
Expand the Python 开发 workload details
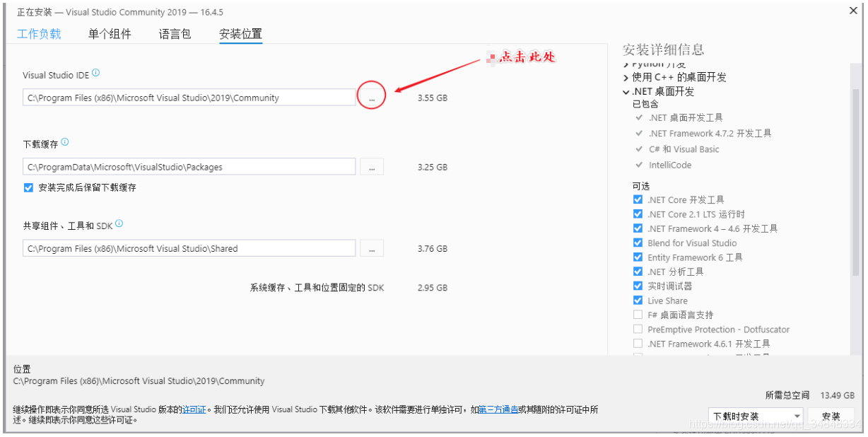tap(626, 63)
